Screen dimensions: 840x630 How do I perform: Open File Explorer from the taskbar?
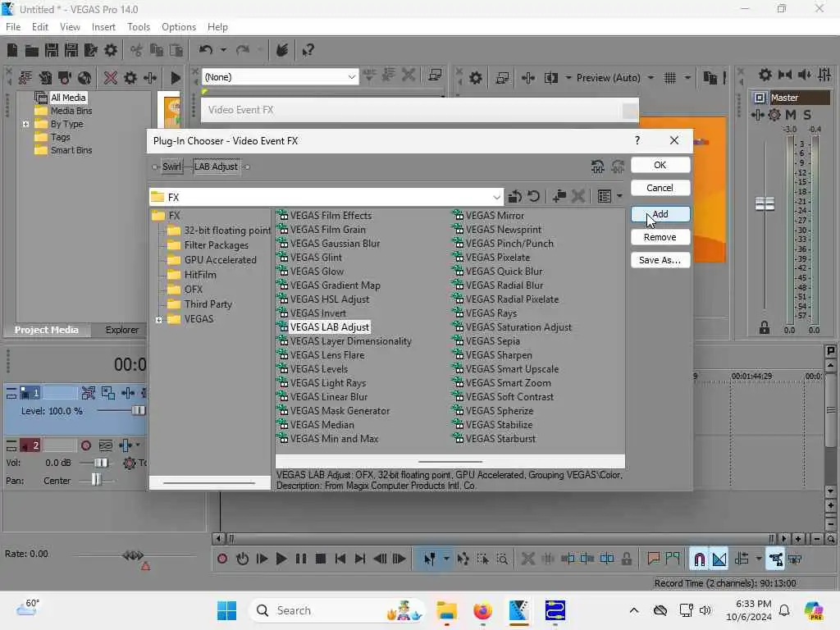click(446, 610)
